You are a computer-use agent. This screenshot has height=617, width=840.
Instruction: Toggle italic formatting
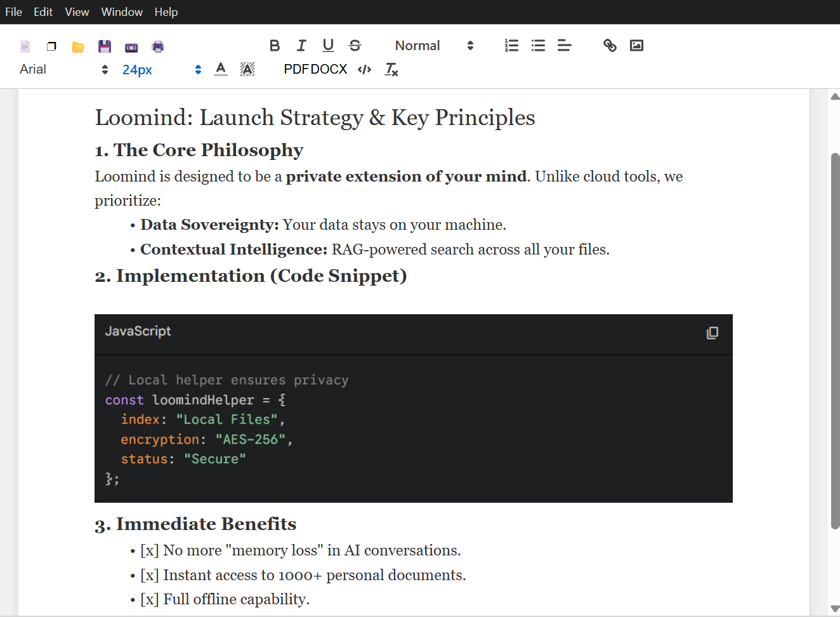[x=301, y=45]
